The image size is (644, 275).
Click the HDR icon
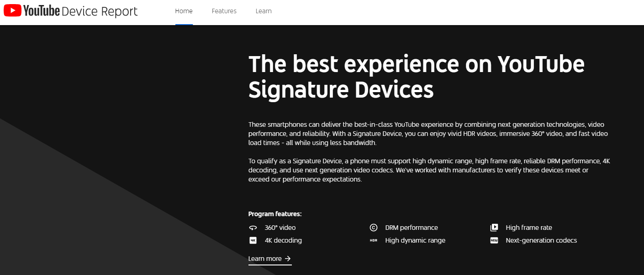pyautogui.click(x=373, y=240)
